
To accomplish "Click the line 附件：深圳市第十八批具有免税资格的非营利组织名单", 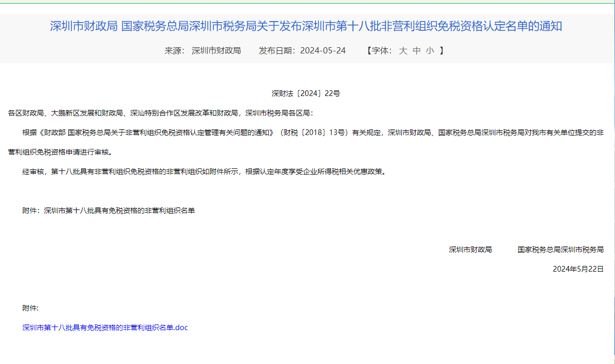I will 108,210.
